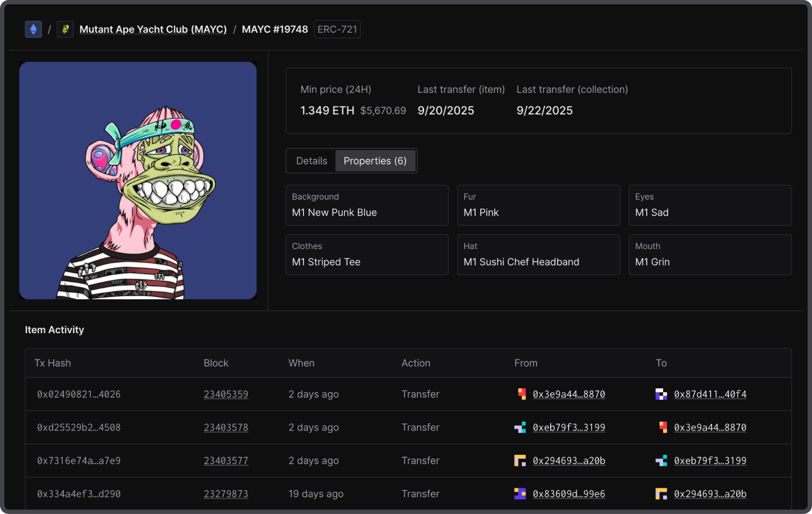Click the Item Activity section heading
This screenshot has width=812, height=514.
[55, 330]
